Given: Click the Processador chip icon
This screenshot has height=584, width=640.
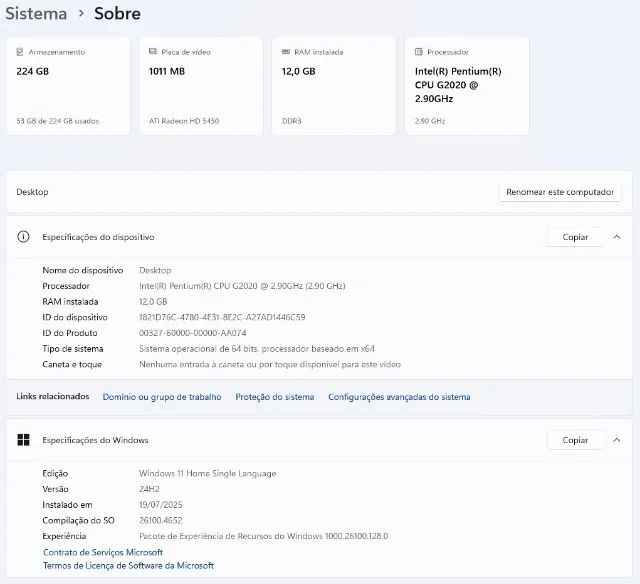Looking at the screenshot, I should [418, 52].
